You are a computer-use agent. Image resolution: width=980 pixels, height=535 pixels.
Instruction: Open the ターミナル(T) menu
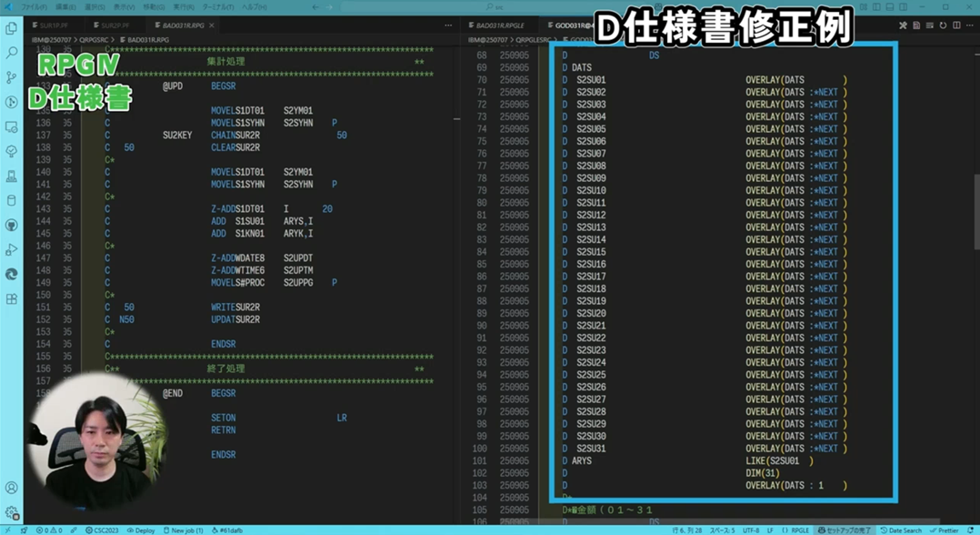pos(218,7)
